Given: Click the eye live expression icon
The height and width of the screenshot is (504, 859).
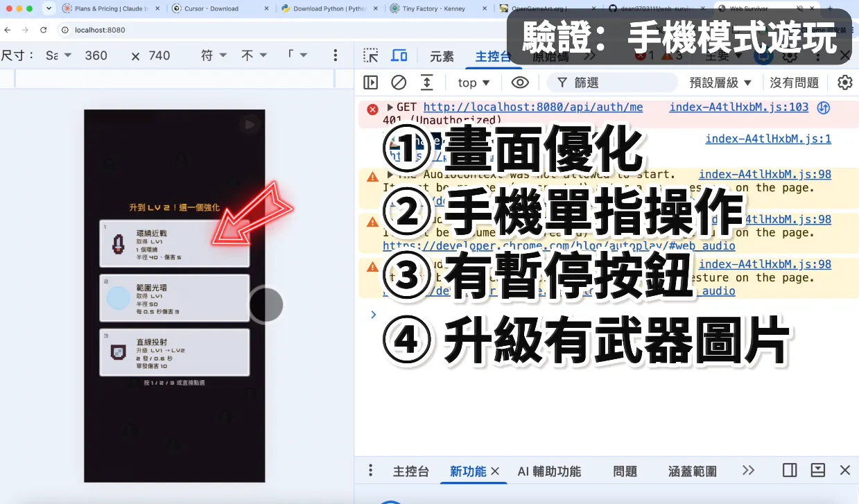Looking at the screenshot, I should tap(520, 82).
